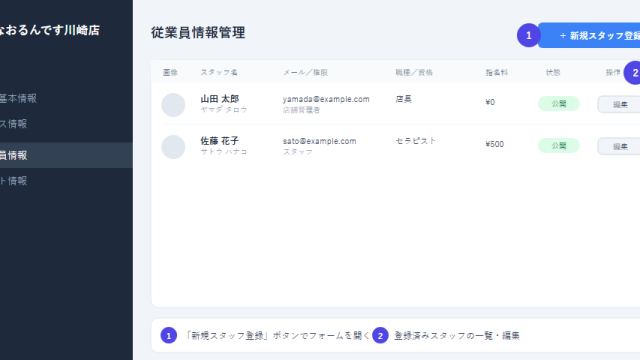
Task: Click the サトウ ハナコ reading text
Action: pos(224,151)
